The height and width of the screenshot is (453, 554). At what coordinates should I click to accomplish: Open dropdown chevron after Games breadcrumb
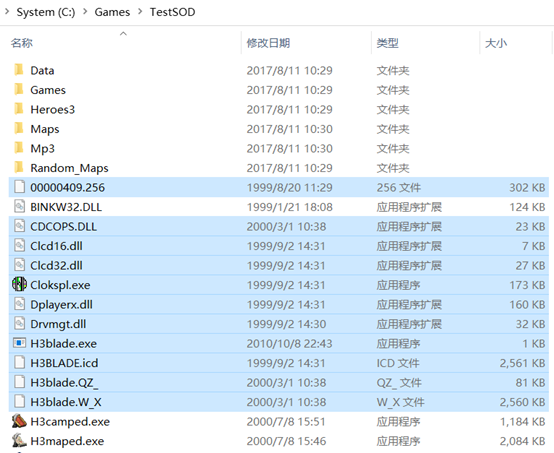(140, 12)
